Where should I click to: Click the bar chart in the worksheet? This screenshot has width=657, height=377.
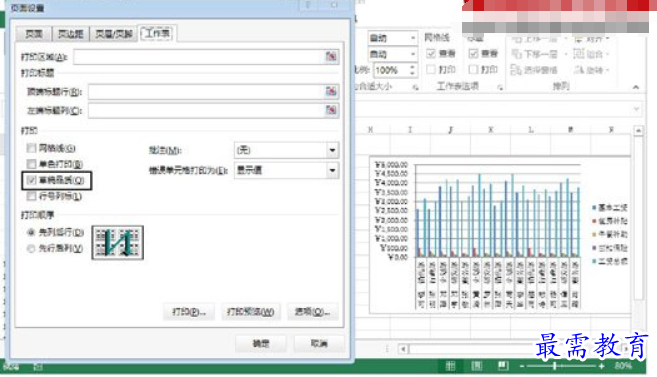[x=499, y=235]
